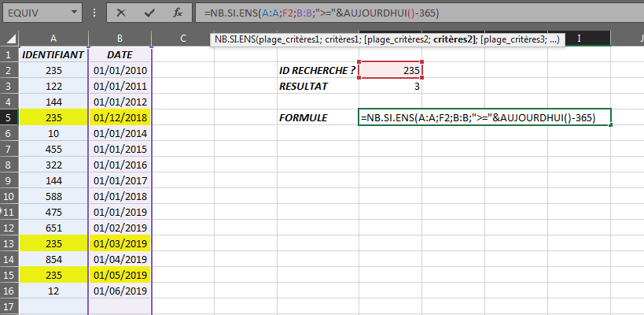The width and height of the screenshot is (644, 315).
Task: Expand the Name Box dropdown arrow
Action: [74, 13]
